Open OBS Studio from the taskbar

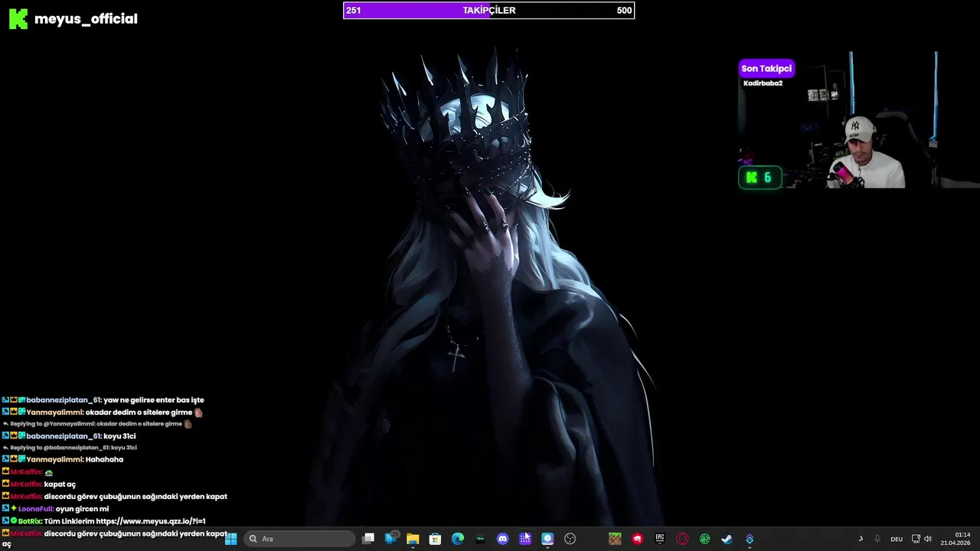click(570, 539)
